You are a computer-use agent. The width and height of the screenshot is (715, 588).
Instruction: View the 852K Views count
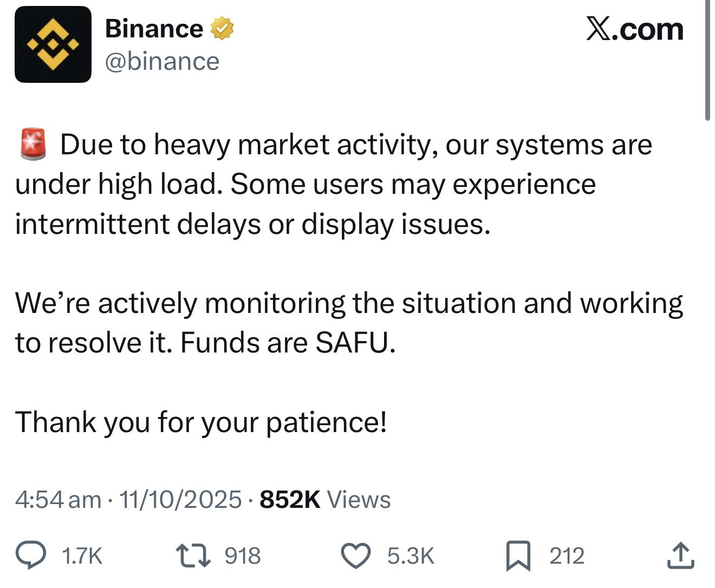click(x=325, y=500)
